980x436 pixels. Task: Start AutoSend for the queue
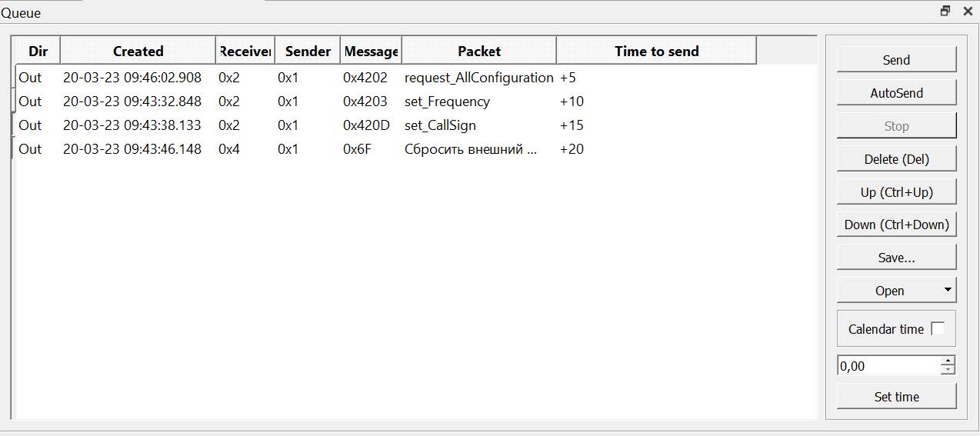click(896, 93)
